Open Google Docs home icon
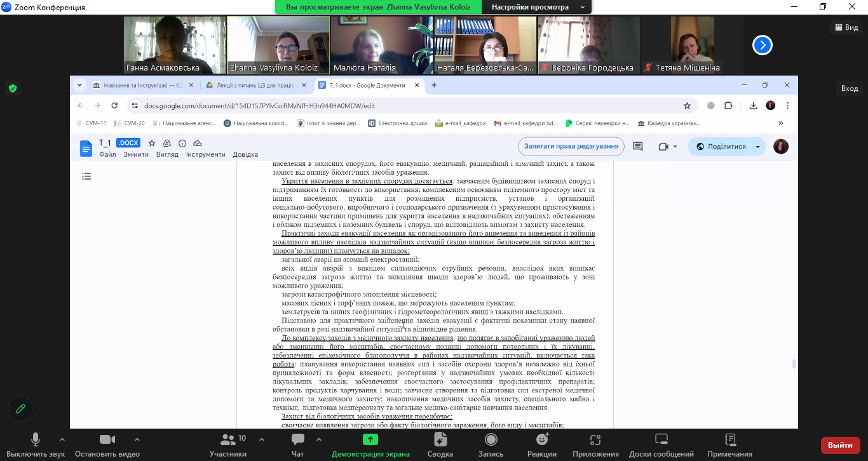Viewport: 868px width, 461px height. (86, 149)
